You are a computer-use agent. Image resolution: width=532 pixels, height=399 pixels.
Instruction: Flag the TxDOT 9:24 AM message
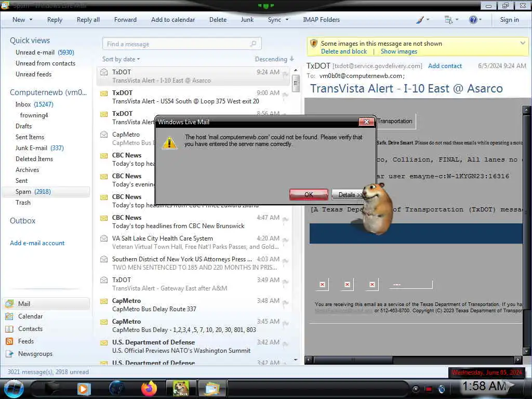pos(285,74)
